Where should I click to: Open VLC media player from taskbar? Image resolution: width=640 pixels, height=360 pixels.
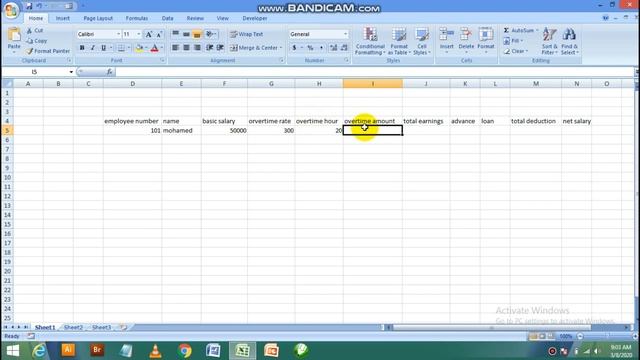tap(156, 351)
